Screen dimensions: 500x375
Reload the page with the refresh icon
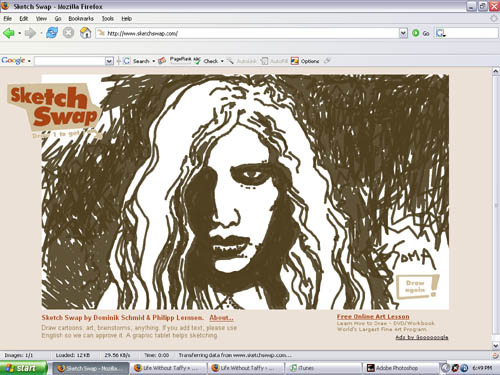[x=52, y=33]
